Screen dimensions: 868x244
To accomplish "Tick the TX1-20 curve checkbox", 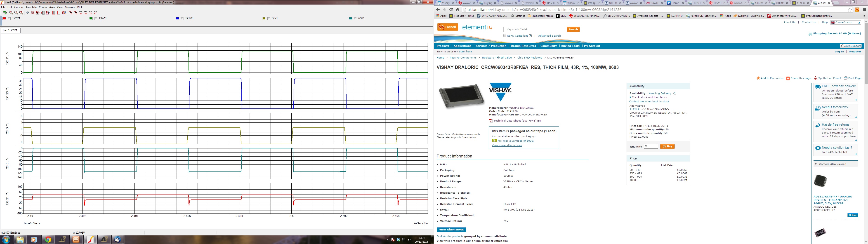I will pos(182,19).
